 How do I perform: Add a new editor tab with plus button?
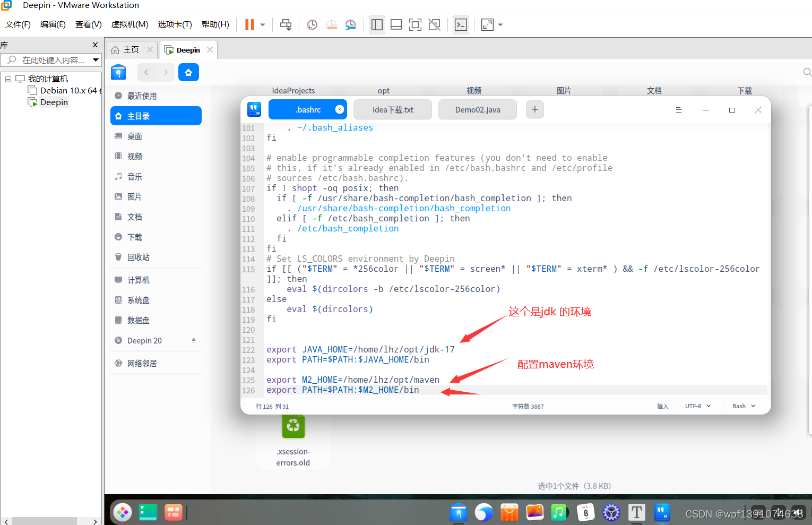coord(535,109)
